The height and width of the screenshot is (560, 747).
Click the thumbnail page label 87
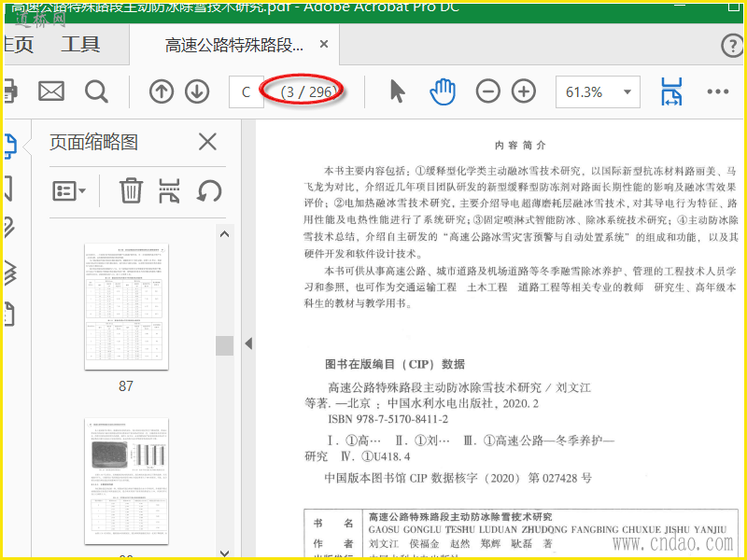point(126,385)
